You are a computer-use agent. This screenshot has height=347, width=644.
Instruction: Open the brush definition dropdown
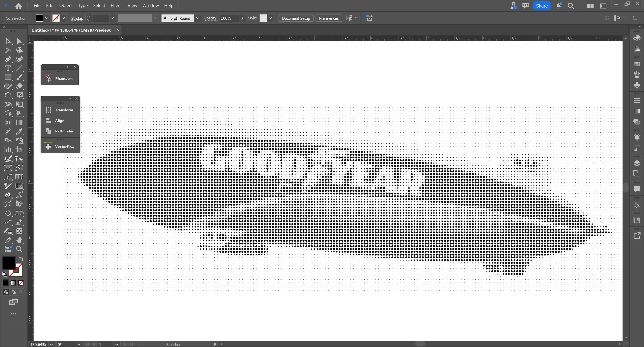point(198,18)
